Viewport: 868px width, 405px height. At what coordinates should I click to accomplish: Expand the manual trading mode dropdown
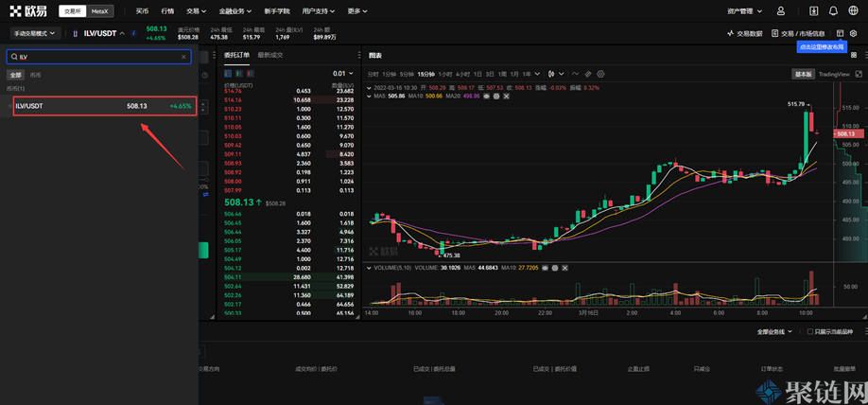[x=33, y=33]
